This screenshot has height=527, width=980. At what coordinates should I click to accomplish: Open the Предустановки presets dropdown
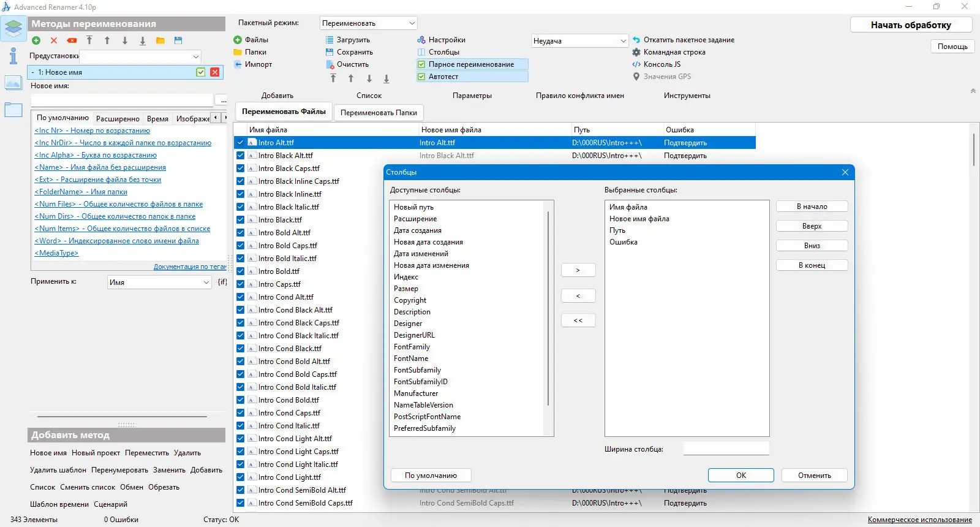coord(141,56)
